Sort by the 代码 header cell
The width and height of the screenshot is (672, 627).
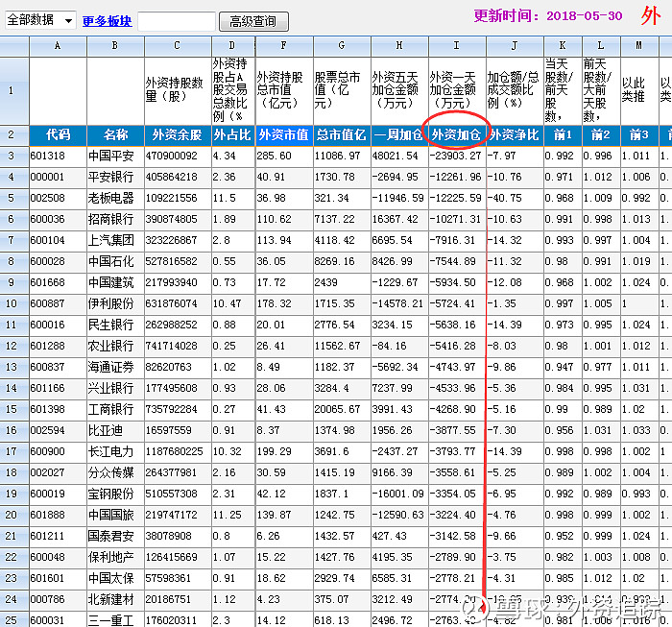pyautogui.click(x=58, y=135)
